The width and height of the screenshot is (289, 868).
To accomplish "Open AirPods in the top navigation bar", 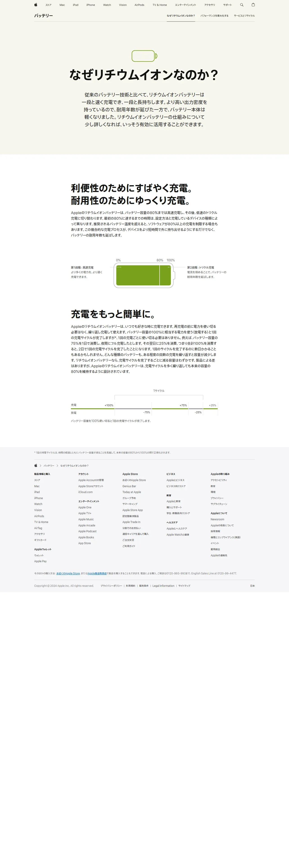I will tap(139, 5).
